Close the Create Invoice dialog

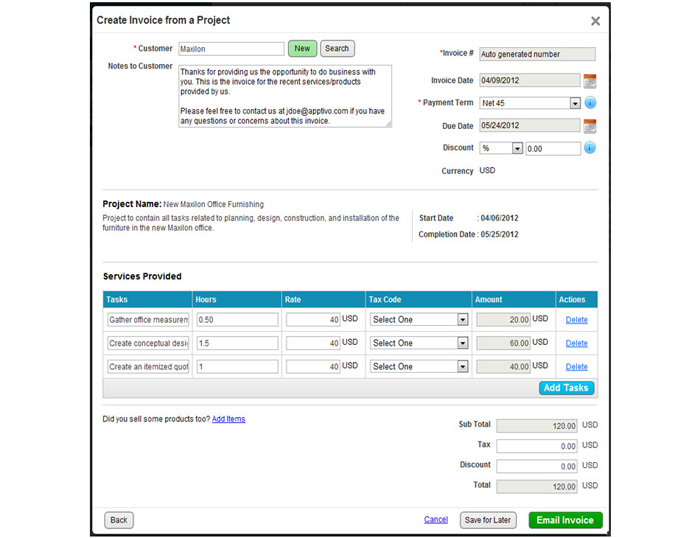click(x=595, y=21)
